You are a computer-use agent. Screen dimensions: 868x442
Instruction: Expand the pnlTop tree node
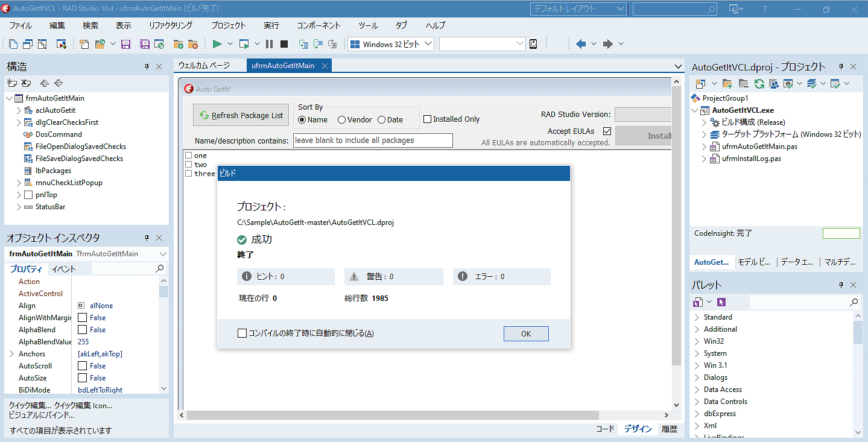(19, 195)
